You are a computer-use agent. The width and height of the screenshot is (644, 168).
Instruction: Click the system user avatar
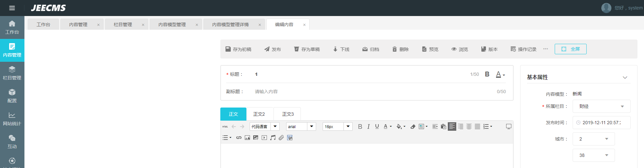(606, 8)
